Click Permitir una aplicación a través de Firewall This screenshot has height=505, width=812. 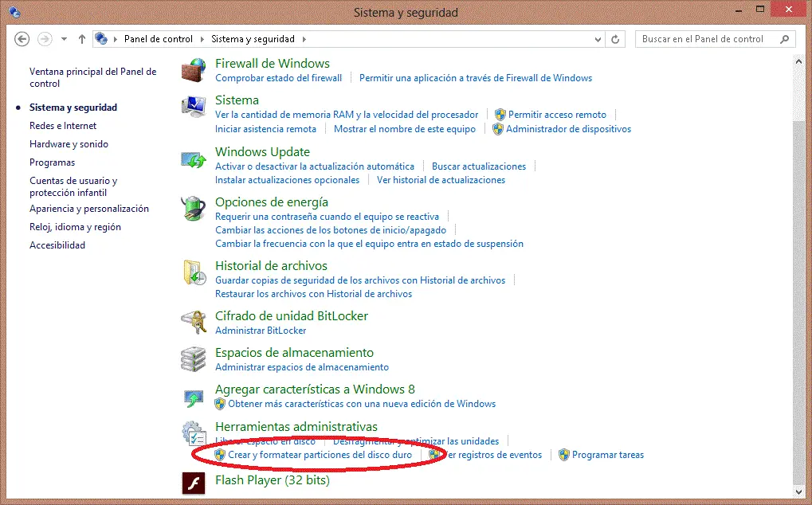(476, 78)
